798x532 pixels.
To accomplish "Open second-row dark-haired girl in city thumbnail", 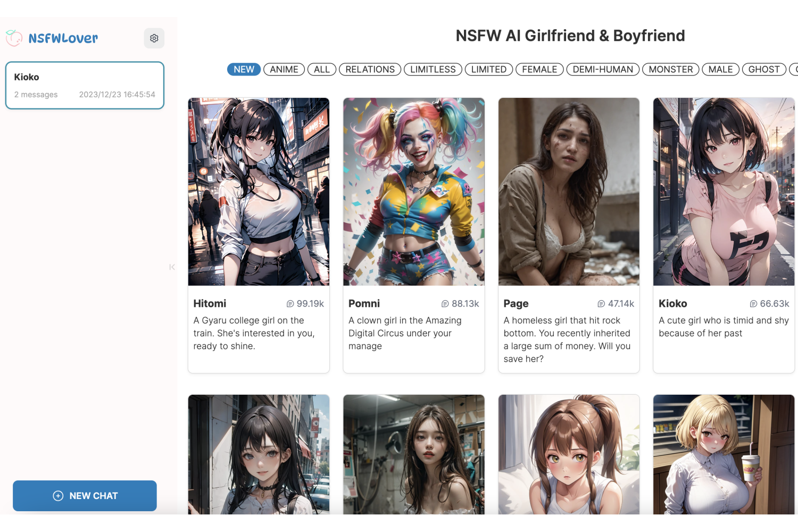I will 259,454.
